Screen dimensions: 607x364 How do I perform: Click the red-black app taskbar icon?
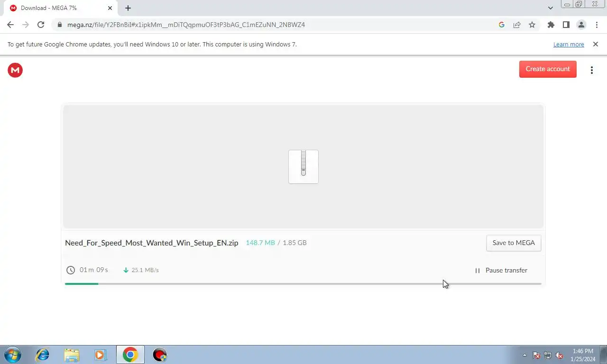point(160,355)
